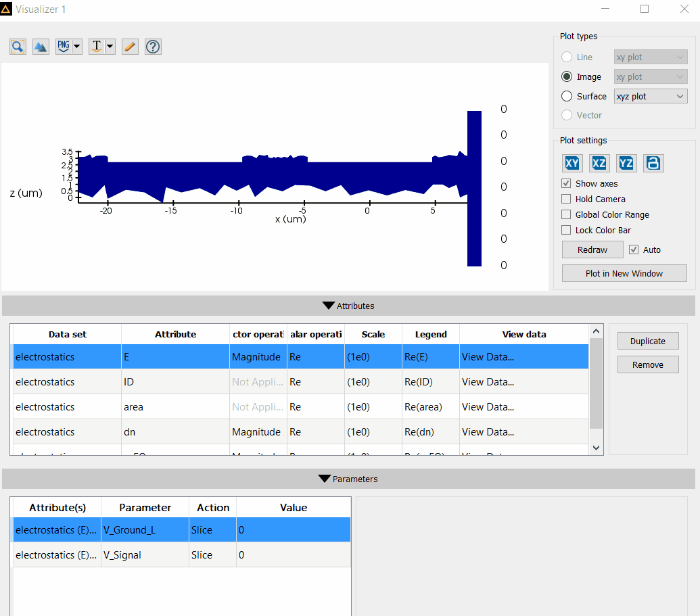Click the V_Signal value field
Image resolution: width=700 pixels, height=616 pixels.
tap(294, 555)
